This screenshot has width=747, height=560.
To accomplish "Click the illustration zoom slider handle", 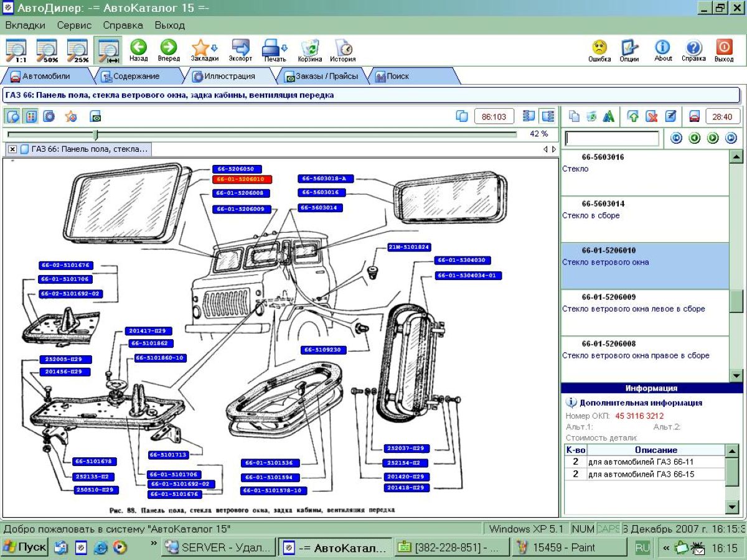I will (95, 134).
